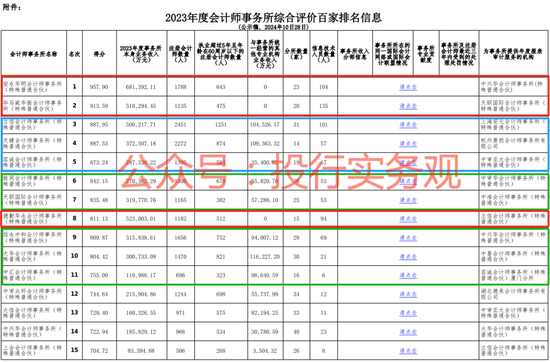Select score value 913.59
Screen dimensions: 550x362
point(99,106)
